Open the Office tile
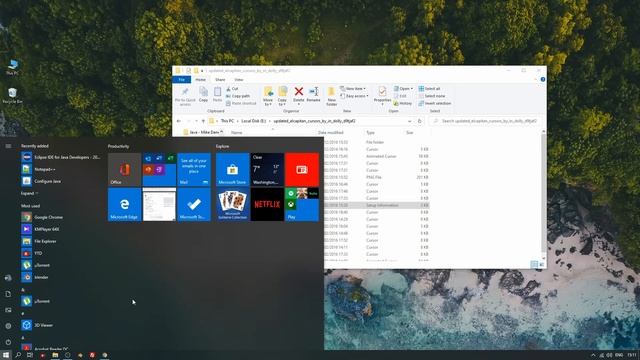This screenshot has height=360, width=640. 124,169
